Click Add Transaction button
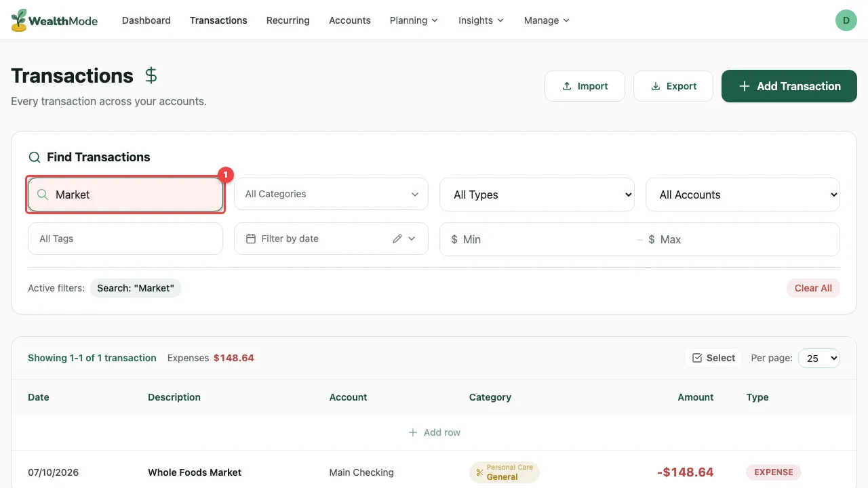Image resolution: width=868 pixels, height=488 pixels. [789, 86]
